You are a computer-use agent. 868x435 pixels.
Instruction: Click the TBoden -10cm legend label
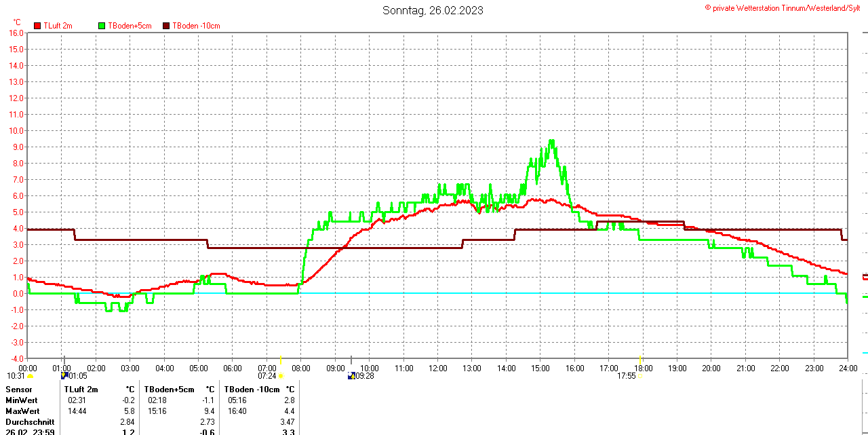(x=196, y=26)
